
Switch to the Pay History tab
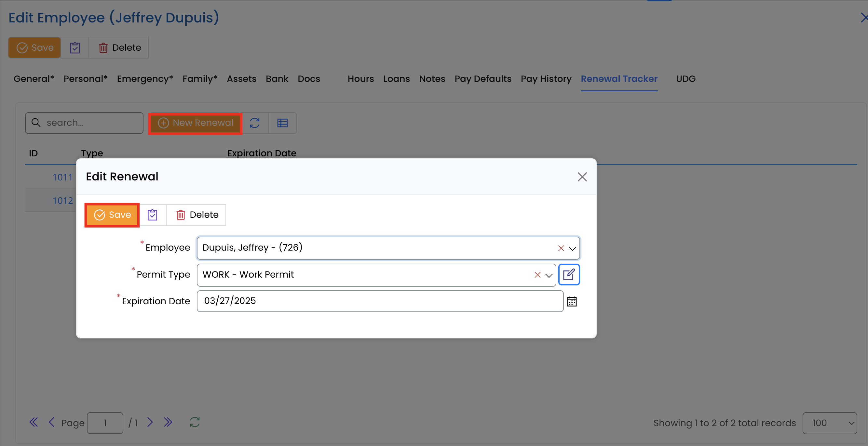546,79
